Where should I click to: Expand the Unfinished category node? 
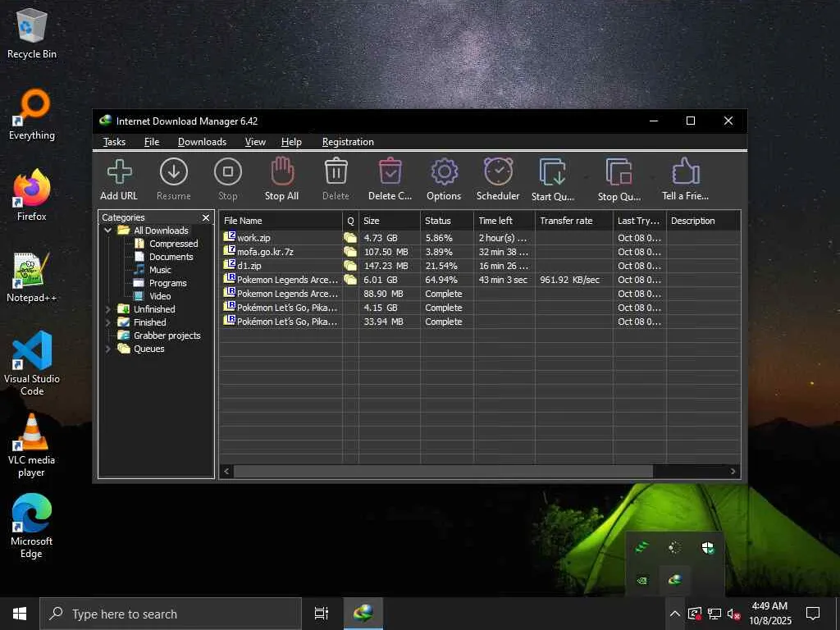pyautogui.click(x=108, y=309)
